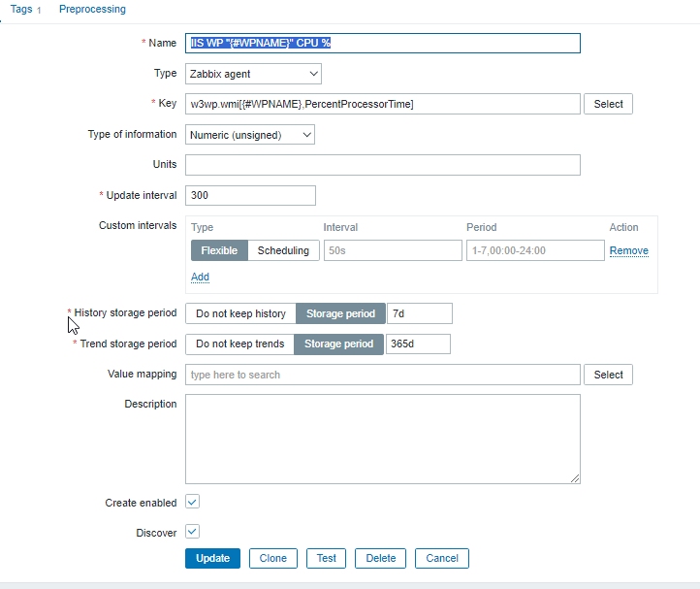Click the custom interval Period field

535,250
